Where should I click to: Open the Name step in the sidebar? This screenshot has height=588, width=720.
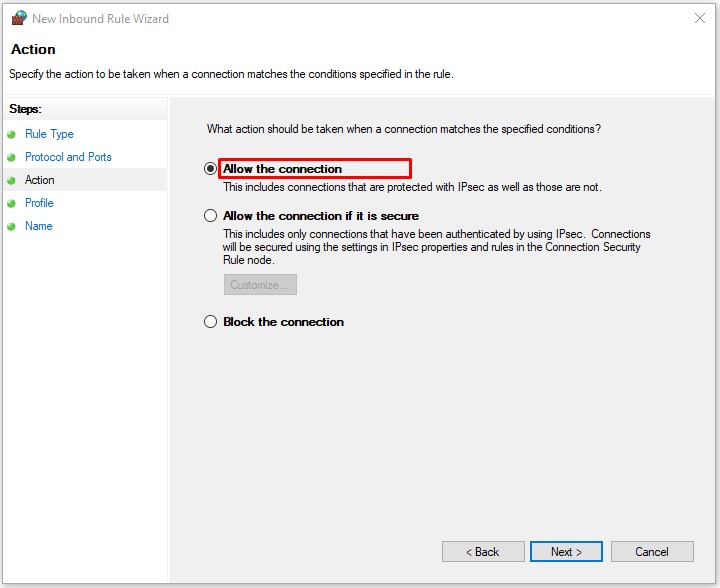(39, 226)
